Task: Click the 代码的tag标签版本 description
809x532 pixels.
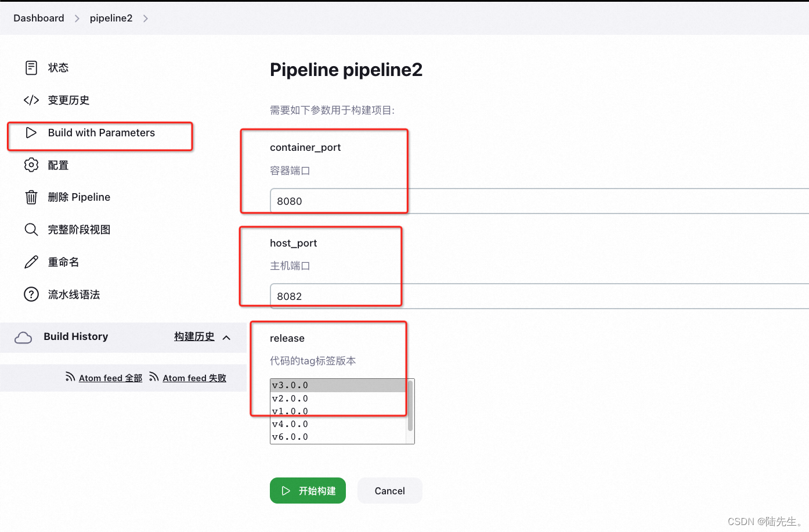Action: [313, 361]
